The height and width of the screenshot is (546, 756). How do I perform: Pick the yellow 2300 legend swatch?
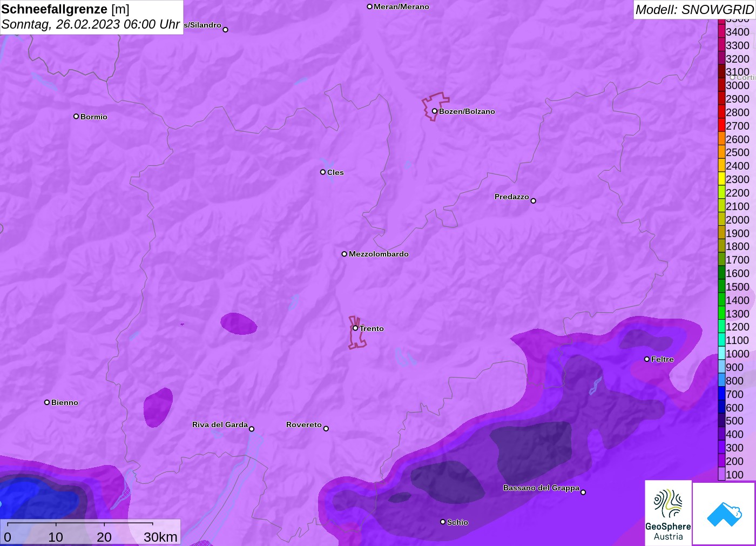tap(721, 179)
